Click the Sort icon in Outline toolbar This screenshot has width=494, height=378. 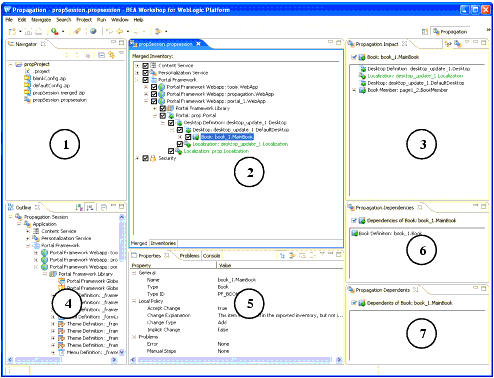click(x=79, y=207)
